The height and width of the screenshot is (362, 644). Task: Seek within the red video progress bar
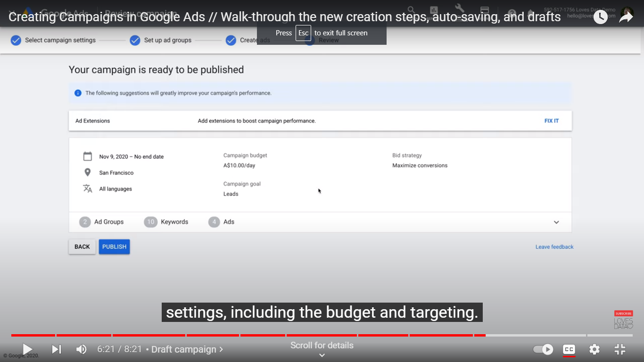point(236,335)
